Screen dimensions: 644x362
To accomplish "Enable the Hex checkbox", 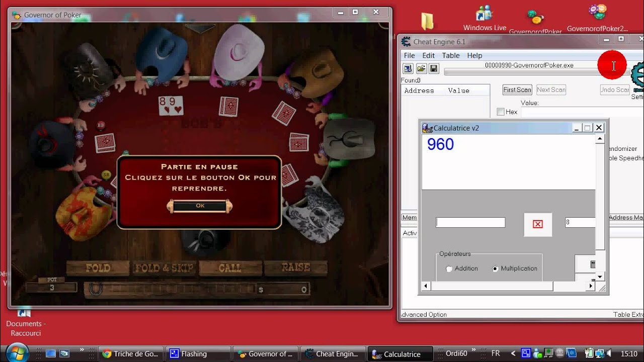I will (501, 112).
